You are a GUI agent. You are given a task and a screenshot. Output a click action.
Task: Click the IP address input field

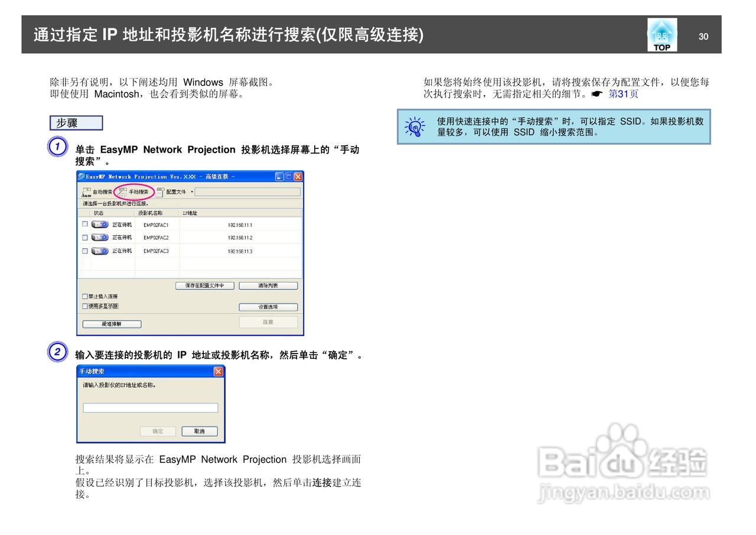click(x=151, y=407)
